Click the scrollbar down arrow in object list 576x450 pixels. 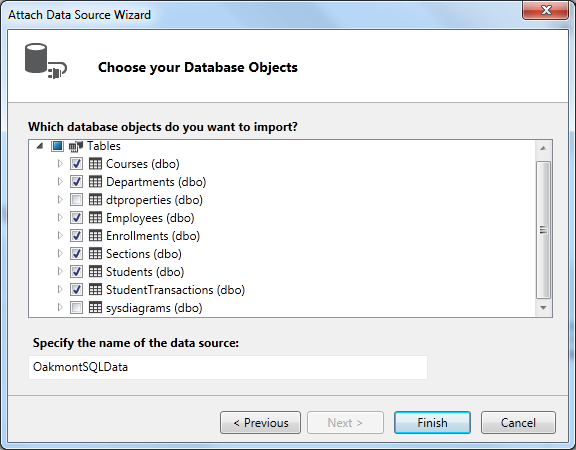coord(543,308)
